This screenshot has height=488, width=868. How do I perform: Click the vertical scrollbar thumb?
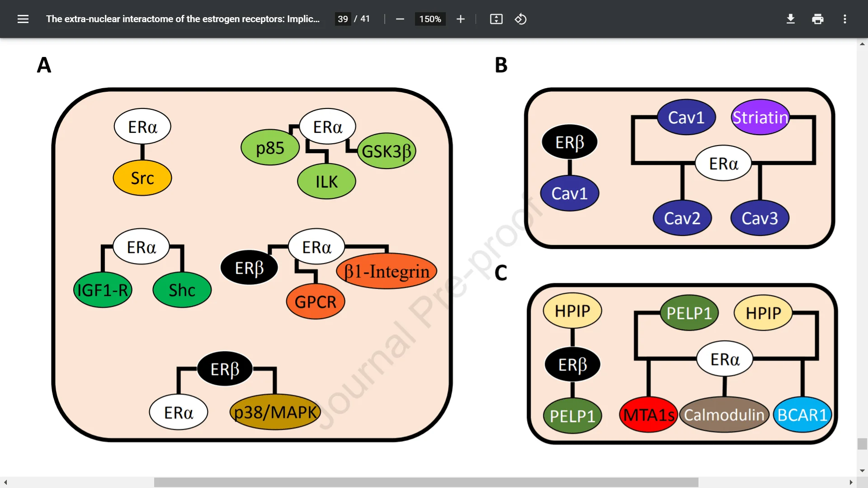pyautogui.click(x=862, y=444)
